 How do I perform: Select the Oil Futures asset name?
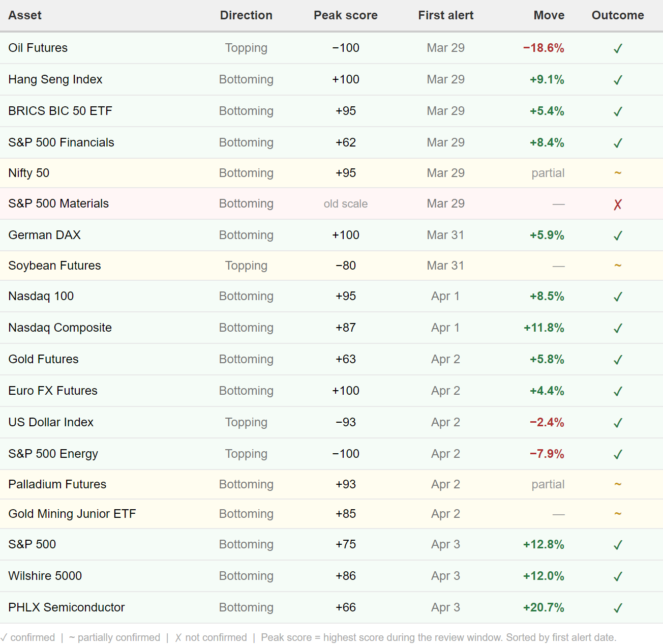38,48
